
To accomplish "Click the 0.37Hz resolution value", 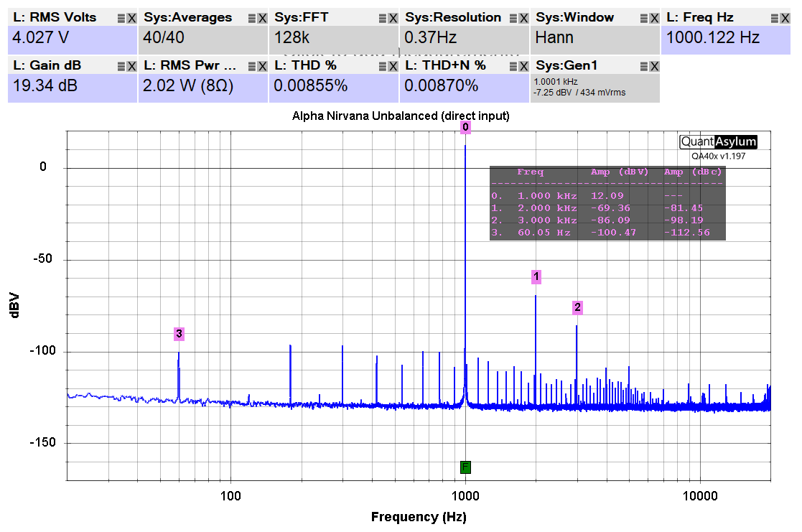I will click(x=431, y=38).
